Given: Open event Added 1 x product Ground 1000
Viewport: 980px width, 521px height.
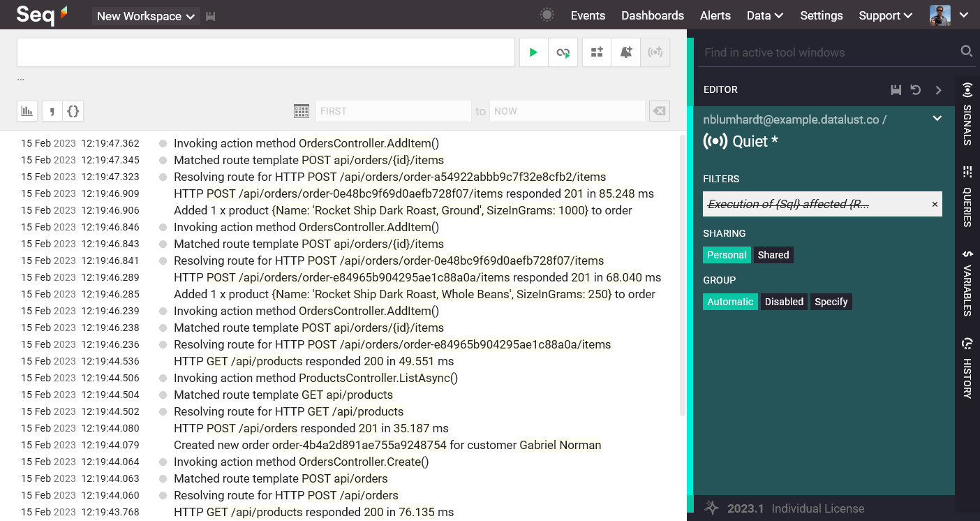Looking at the screenshot, I should coord(403,210).
